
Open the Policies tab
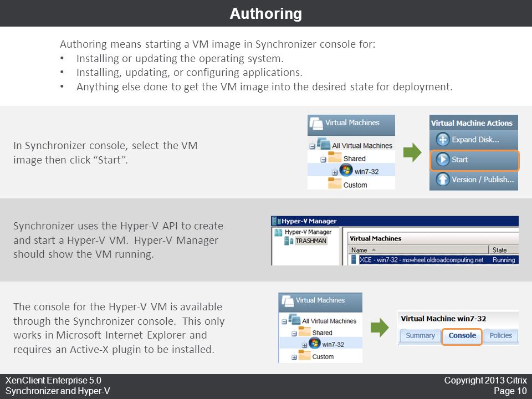point(501,336)
